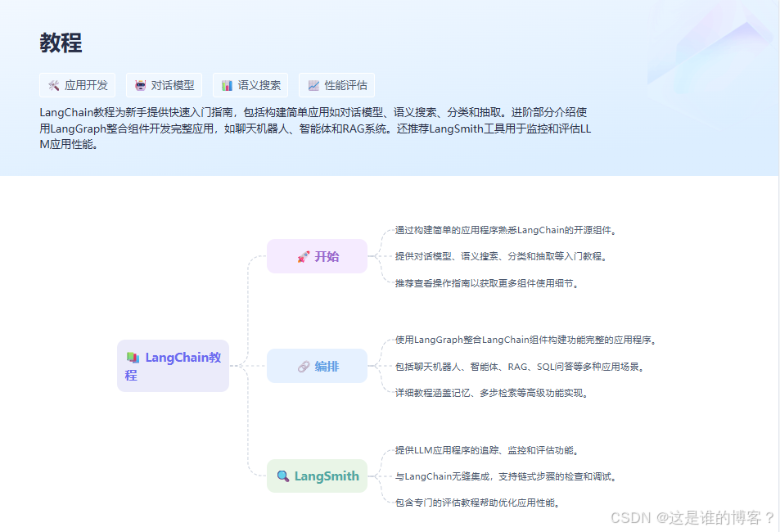The height and width of the screenshot is (532, 780).
Task: Click text 提供对话模型、语义搜索、分类和抽取等入门教程
Action: 501,256
